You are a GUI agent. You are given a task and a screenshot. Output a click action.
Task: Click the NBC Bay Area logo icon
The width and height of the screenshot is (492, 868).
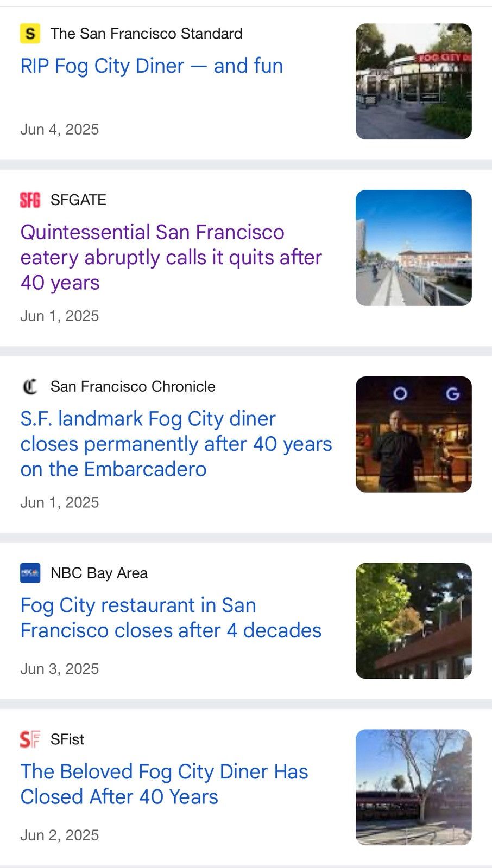coord(30,573)
